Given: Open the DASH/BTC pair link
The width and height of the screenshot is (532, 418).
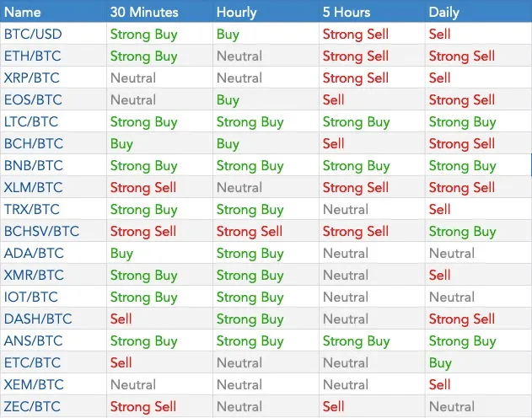Looking at the screenshot, I should 38,319.
